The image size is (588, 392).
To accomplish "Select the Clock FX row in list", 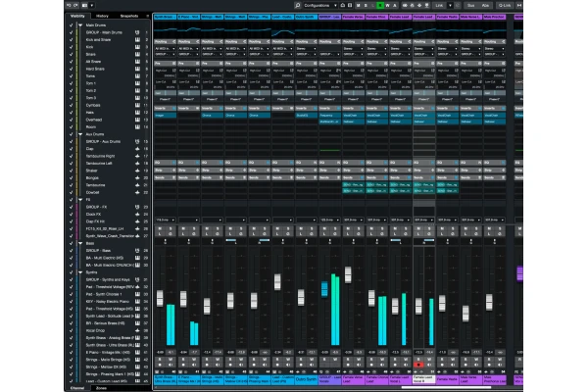I will tap(110, 215).
